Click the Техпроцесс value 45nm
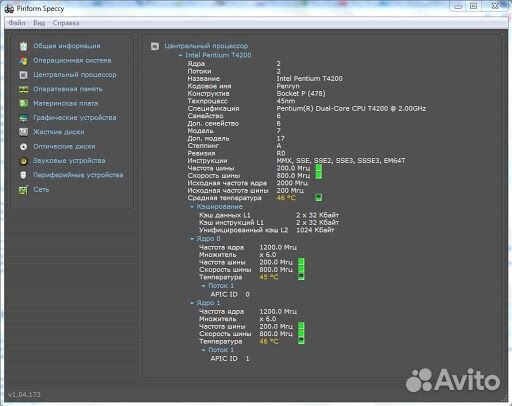512x406 pixels. pos(286,101)
